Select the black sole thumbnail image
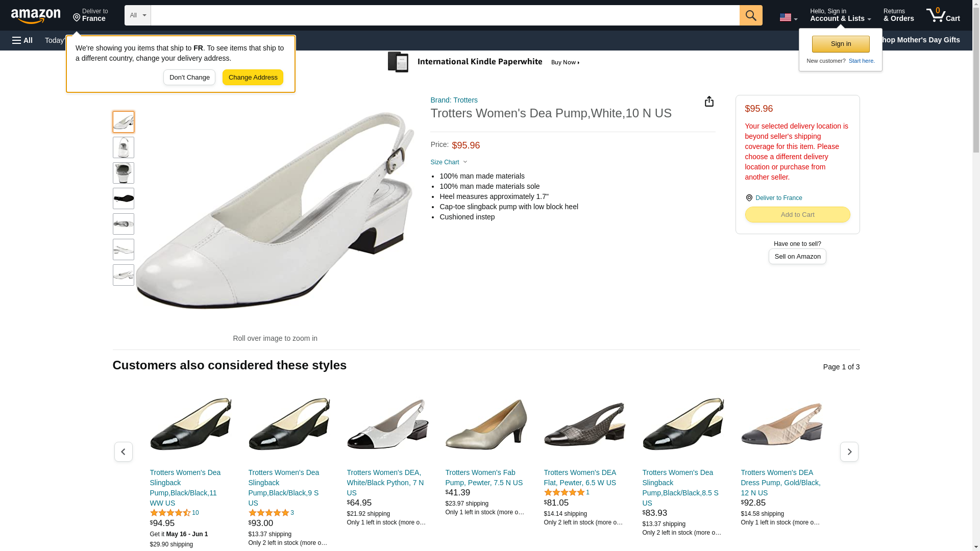This screenshot has width=980, height=551. point(124,198)
